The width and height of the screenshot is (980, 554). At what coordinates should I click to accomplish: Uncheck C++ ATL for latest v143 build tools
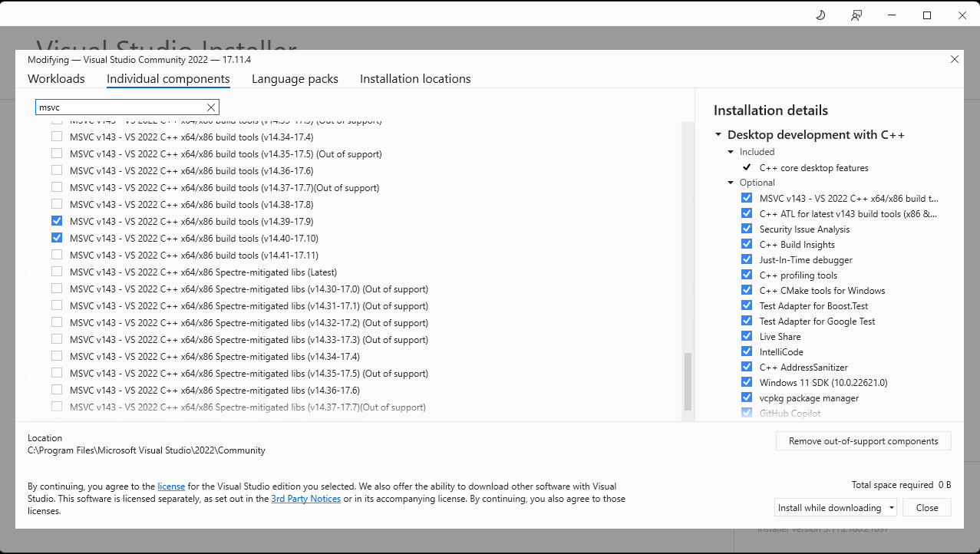point(747,213)
